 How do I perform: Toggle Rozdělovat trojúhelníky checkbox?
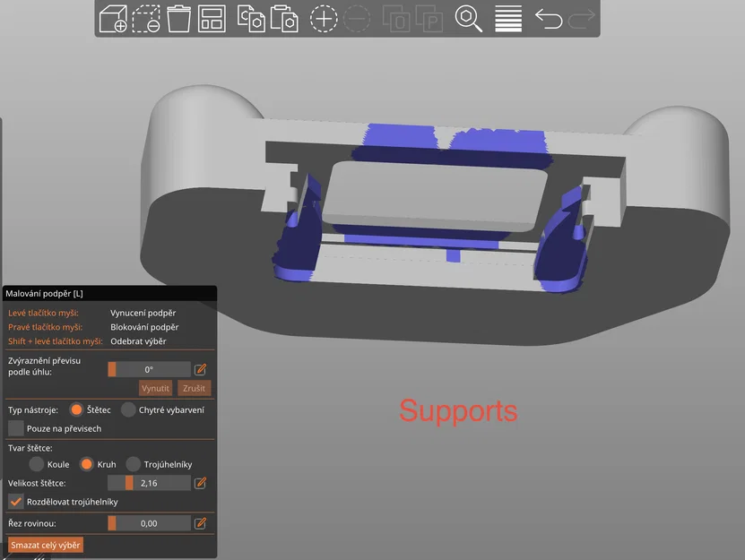click(15, 502)
